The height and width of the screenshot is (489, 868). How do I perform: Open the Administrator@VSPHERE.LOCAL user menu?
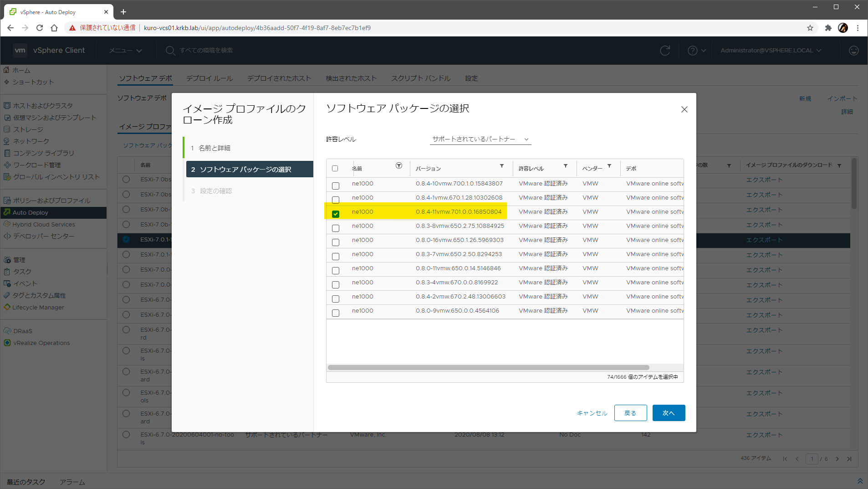771,51
